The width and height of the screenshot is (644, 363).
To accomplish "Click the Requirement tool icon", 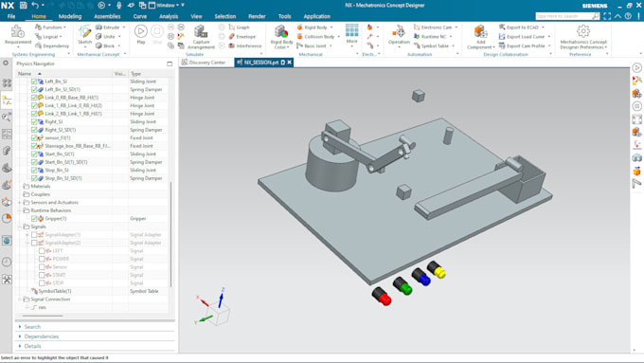I will click(x=18, y=32).
